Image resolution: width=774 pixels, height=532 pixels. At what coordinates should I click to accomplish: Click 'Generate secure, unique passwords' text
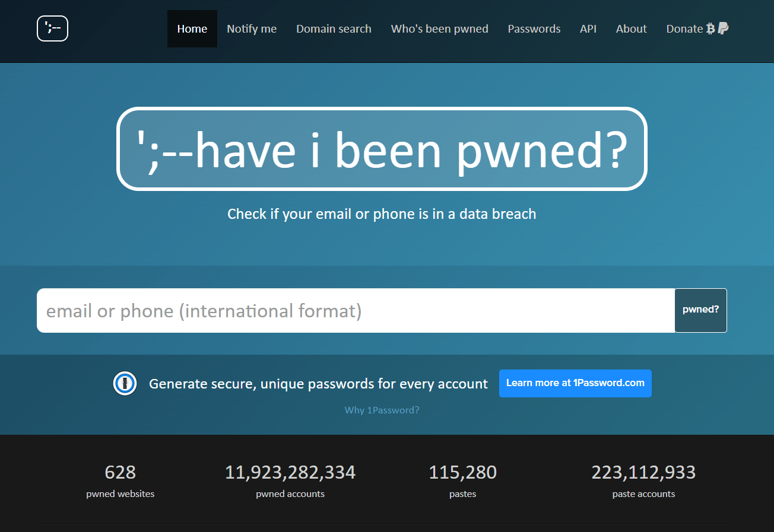(x=318, y=384)
